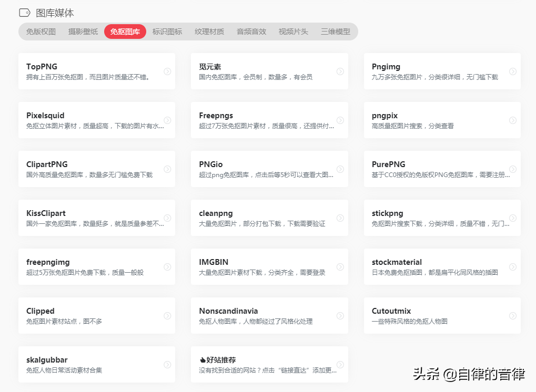Open the Nonscandinavia title link
Screen dimensions: 536x392
pos(228,311)
